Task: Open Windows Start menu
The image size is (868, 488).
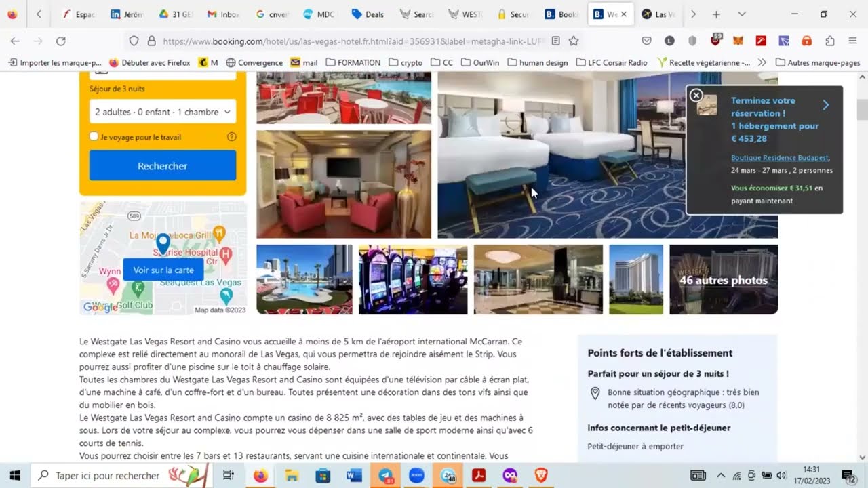Action: point(14,475)
